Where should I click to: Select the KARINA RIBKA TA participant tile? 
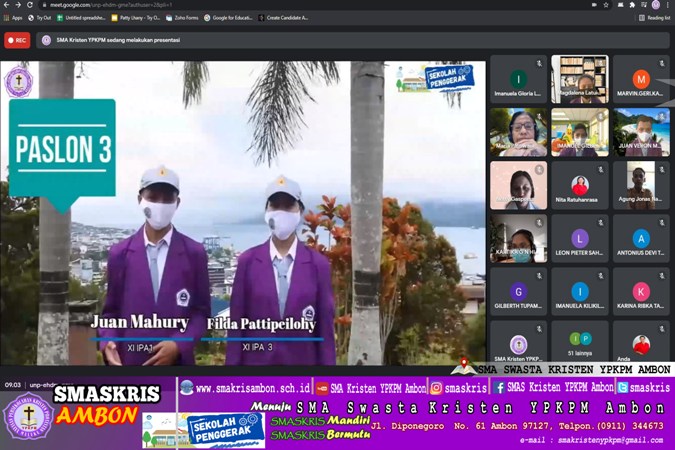pos(641,292)
